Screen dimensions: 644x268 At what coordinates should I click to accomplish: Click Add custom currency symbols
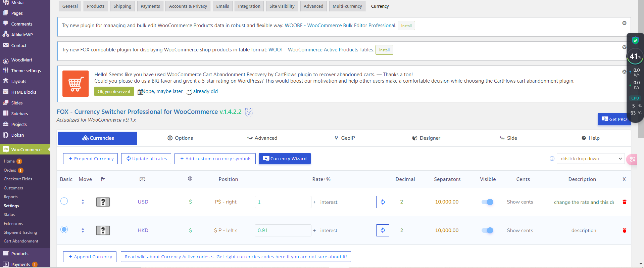coord(215,159)
